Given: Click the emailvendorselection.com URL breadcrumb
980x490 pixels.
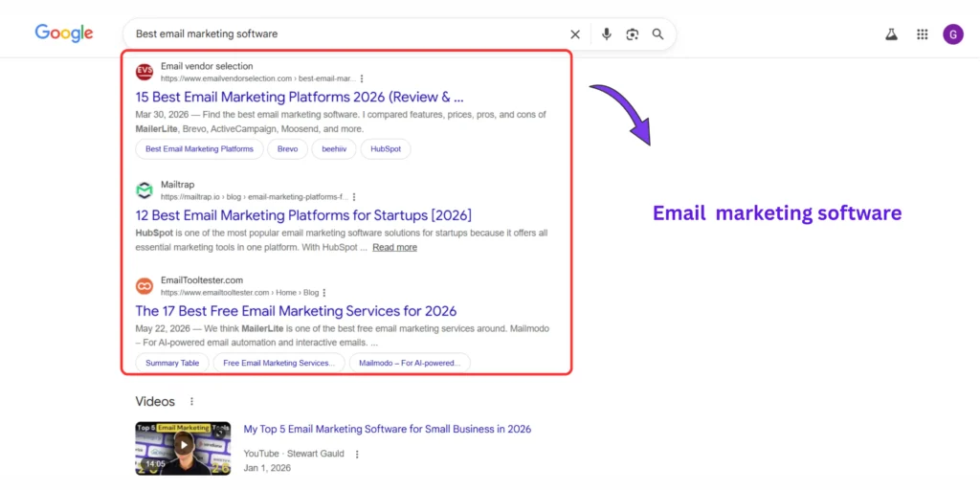Looking at the screenshot, I should coord(258,78).
